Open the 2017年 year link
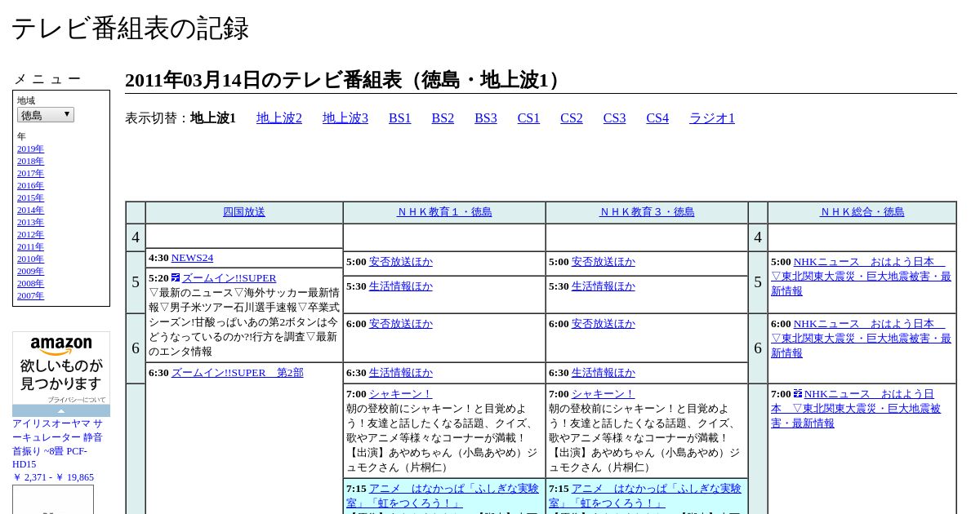Screen dimensions: 980x514 (x=30, y=174)
